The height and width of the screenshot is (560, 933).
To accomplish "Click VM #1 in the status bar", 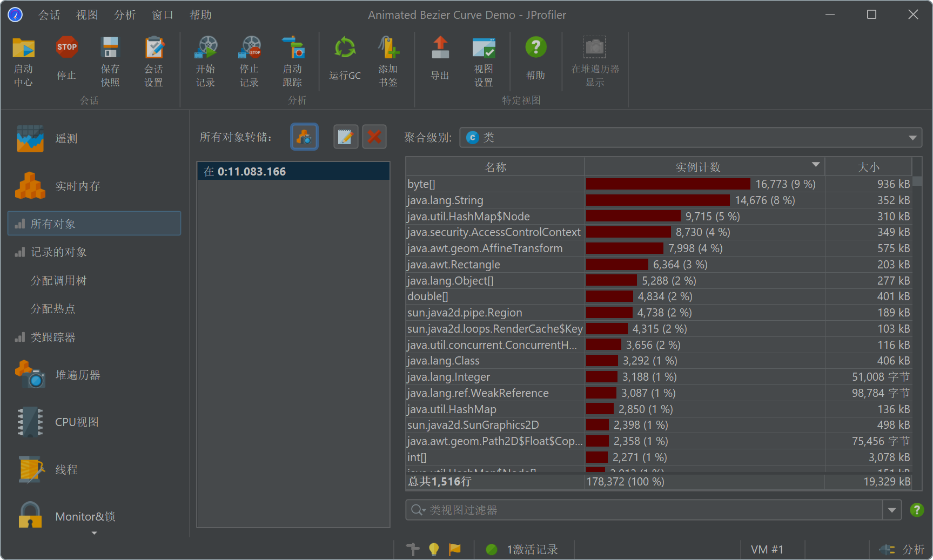I will [x=767, y=549].
